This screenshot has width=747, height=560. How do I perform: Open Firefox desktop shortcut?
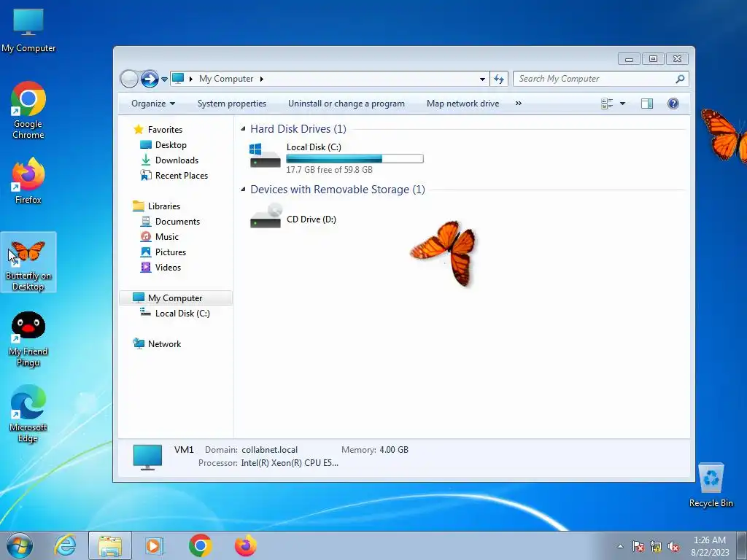(28, 181)
